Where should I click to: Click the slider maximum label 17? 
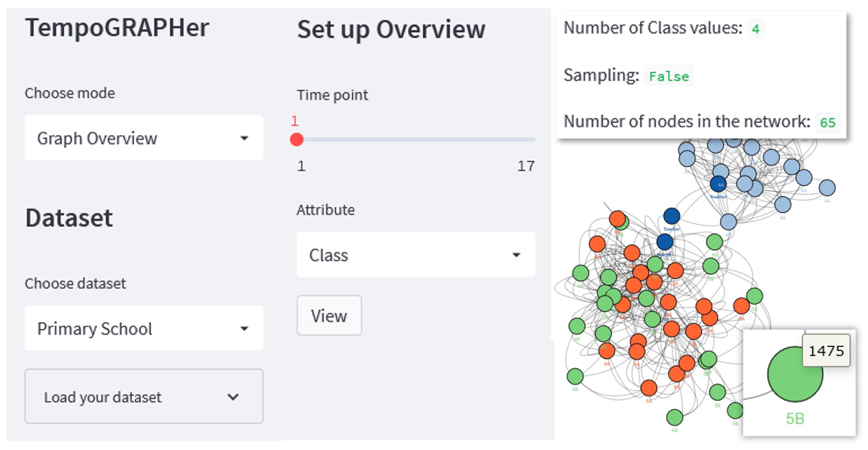(526, 166)
